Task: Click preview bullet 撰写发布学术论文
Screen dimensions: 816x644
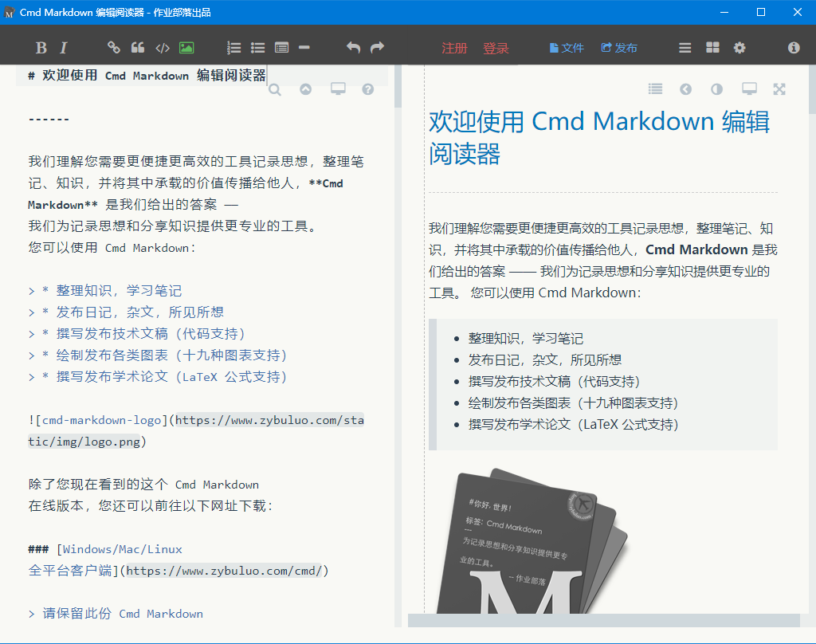Action: point(573,425)
